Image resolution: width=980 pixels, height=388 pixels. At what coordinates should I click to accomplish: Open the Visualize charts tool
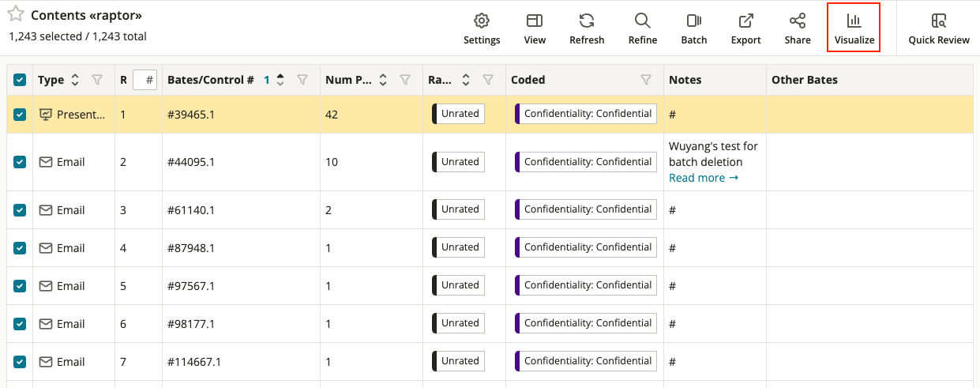click(x=854, y=28)
